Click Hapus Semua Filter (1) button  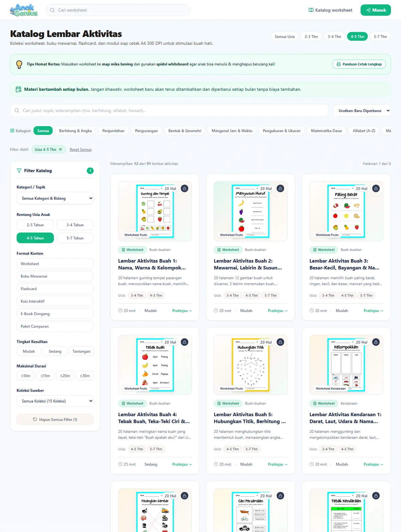55,420
